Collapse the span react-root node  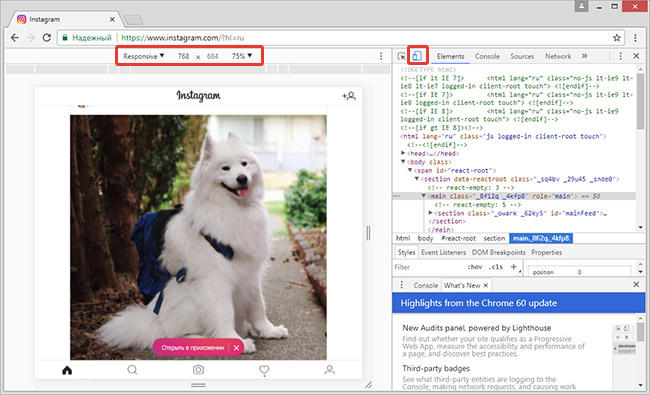pyautogui.click(x=410, y=170)
